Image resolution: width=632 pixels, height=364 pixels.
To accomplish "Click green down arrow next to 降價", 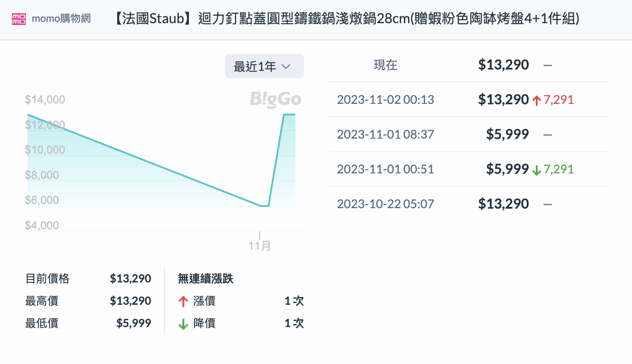I will coord(183,324).
